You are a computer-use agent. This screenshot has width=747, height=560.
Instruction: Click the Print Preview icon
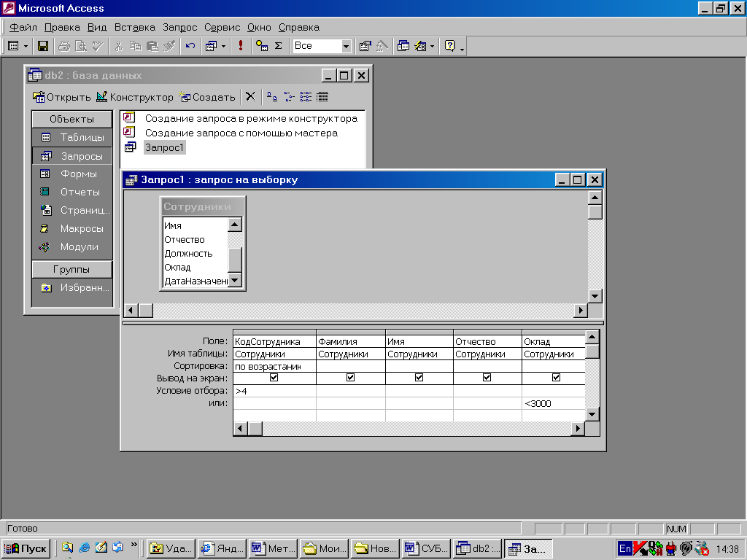(x=81, y=46)
